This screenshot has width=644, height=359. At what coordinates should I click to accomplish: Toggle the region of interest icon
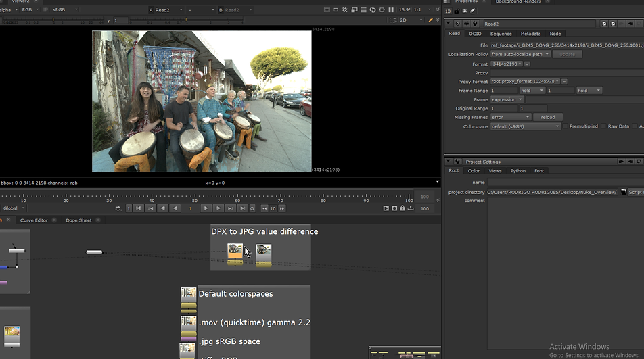pyautogui.click(x=392, y=20)
